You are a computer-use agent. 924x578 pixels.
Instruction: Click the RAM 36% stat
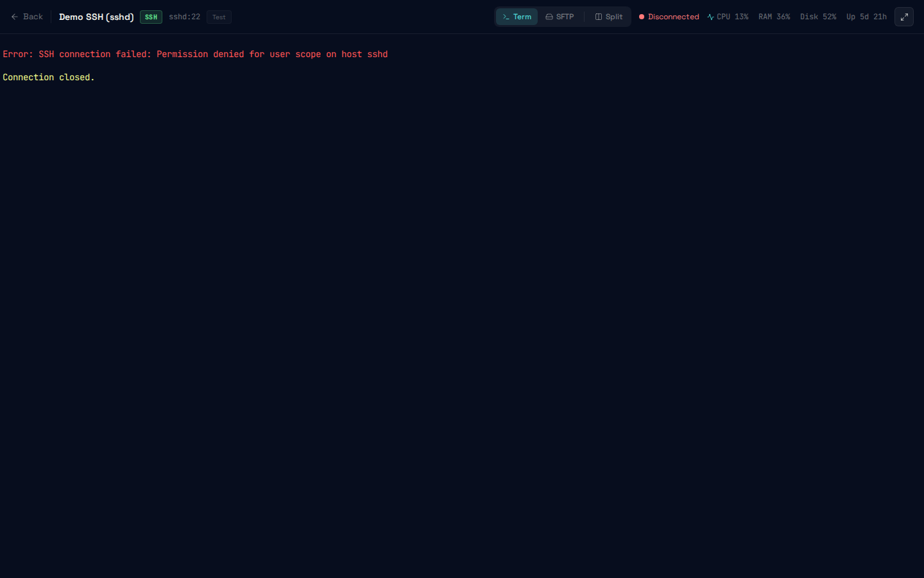774,17
